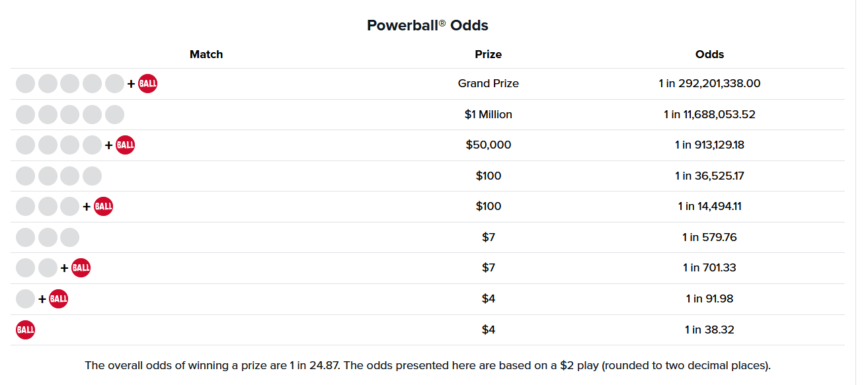The height and width of the screenshot is (385, 868).
Task: Select Powerball icon beside odds 1 in 14,494.11
Action: click(x=103, y=207)
